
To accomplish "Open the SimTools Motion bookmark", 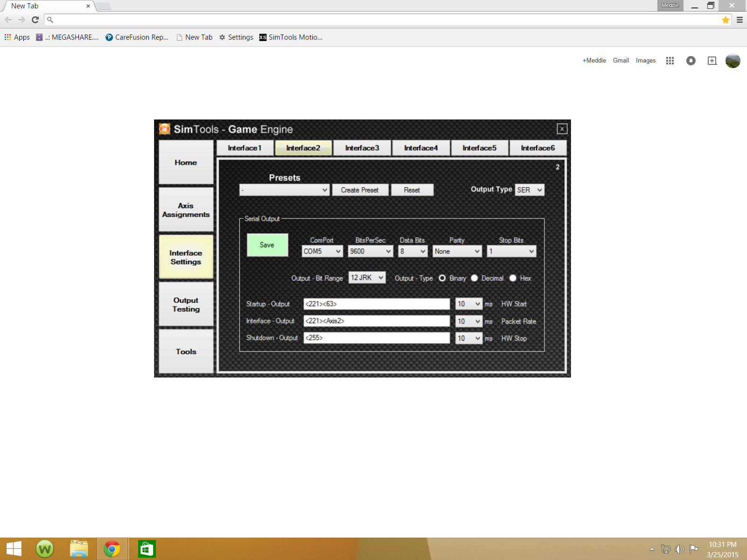I will [x=291, y=37].
